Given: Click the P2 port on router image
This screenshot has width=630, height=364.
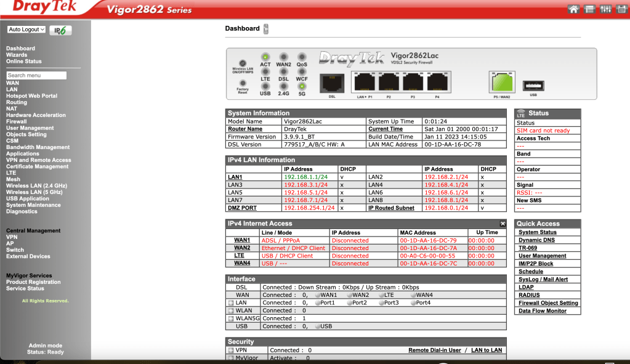Looking at the screenshot, I should coord(389,83).
